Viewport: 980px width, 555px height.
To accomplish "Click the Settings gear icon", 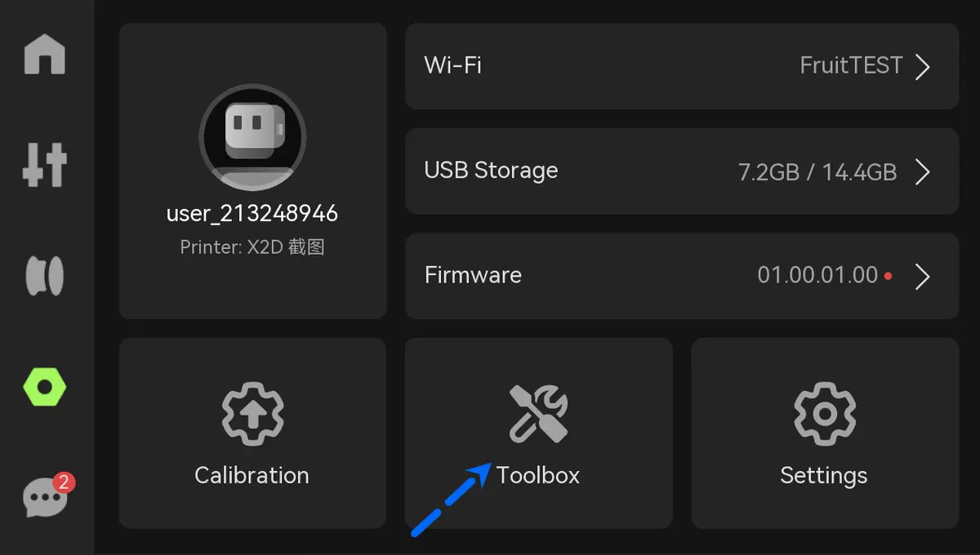I will coord(824,414).
